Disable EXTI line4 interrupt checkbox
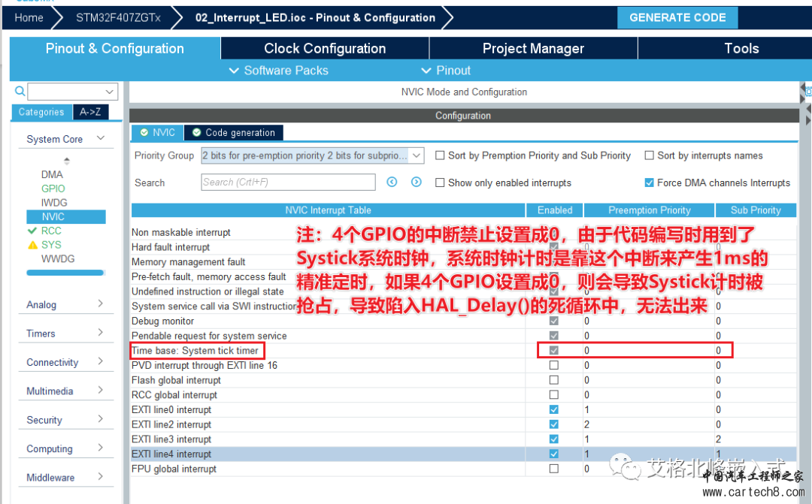812x504 pixels. click(554, 454)
